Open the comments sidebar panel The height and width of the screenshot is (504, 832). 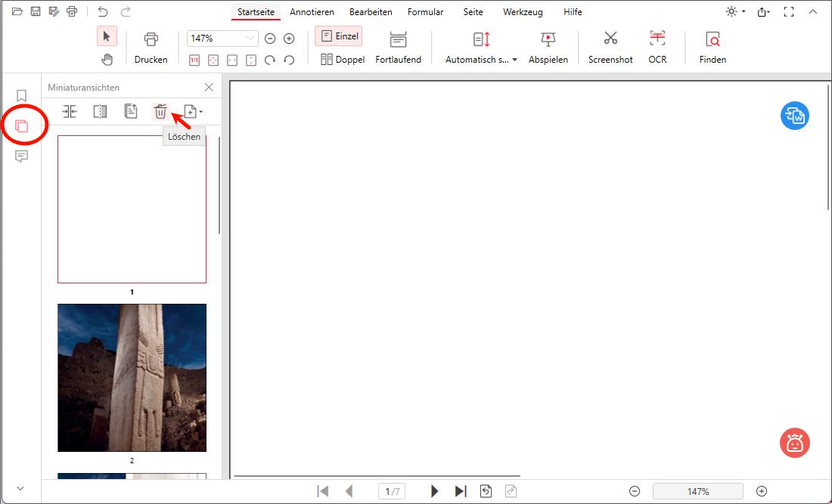(x=21, y=156)
